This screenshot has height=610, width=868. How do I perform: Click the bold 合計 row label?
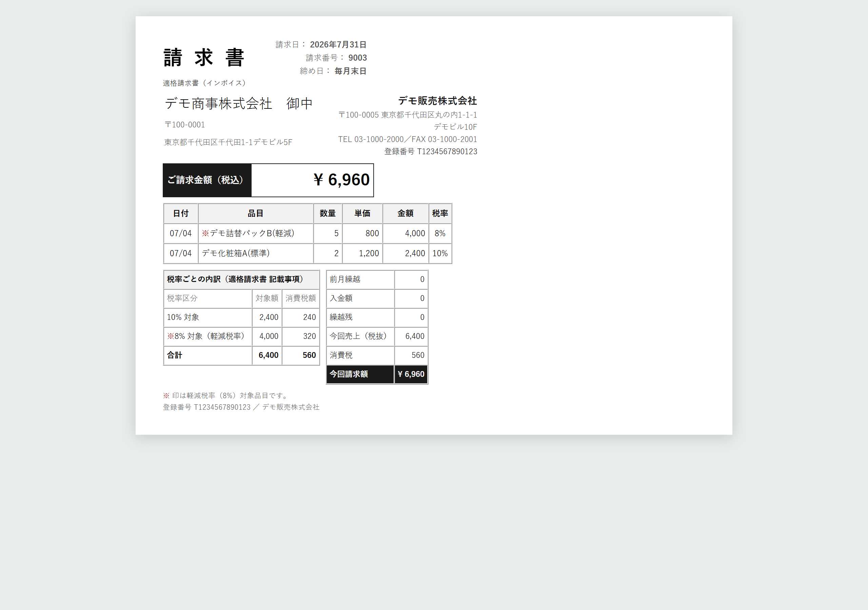click(x=208, y=355)
